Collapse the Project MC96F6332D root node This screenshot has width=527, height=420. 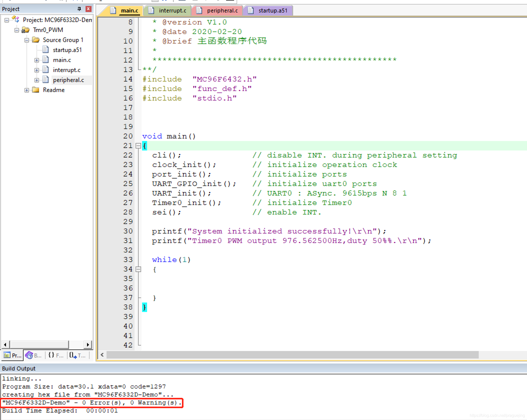pyautogui.click(x=7, y=20)
